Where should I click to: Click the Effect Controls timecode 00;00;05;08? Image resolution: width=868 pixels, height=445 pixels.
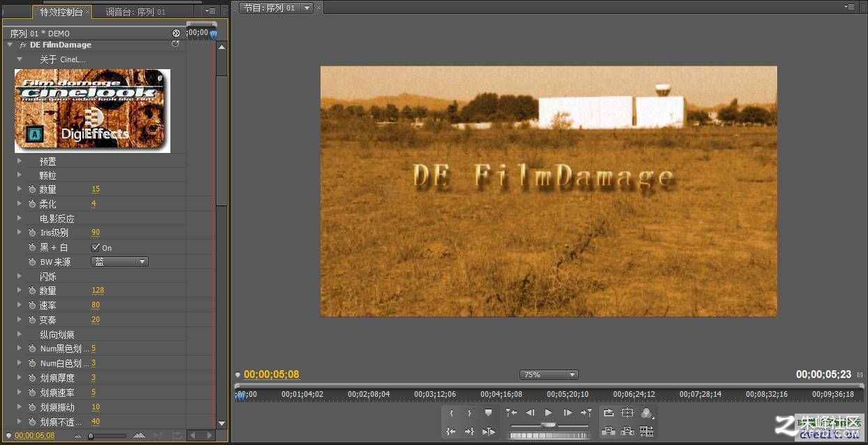[34, 436]
